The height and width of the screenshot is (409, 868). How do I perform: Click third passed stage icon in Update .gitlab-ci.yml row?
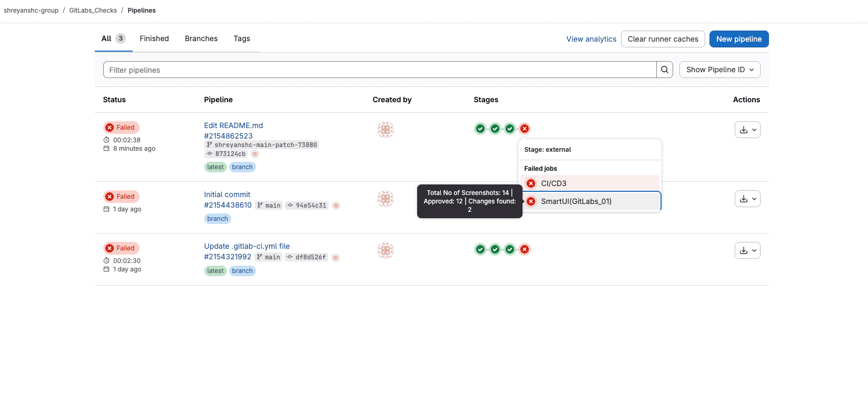(510, 249)
